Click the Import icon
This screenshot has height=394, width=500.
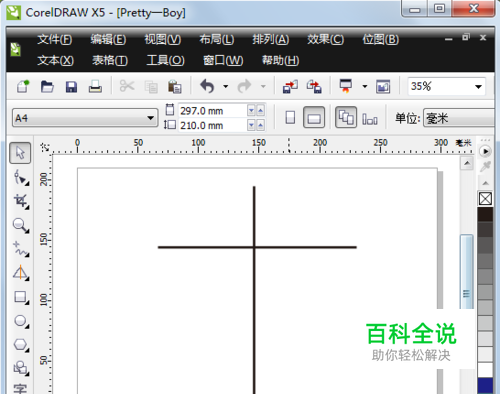(290, 87)
